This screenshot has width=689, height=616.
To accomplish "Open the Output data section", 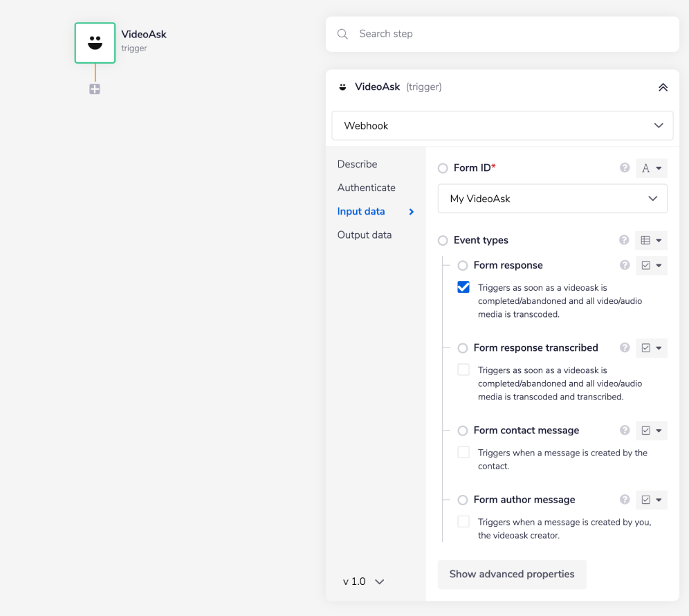I will [x=365, y=235].
